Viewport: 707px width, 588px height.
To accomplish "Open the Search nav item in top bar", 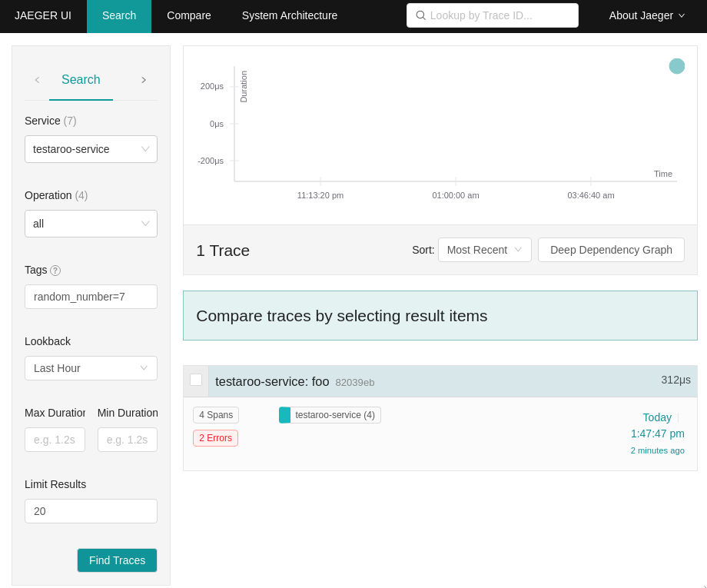I will tap(119, 16).
